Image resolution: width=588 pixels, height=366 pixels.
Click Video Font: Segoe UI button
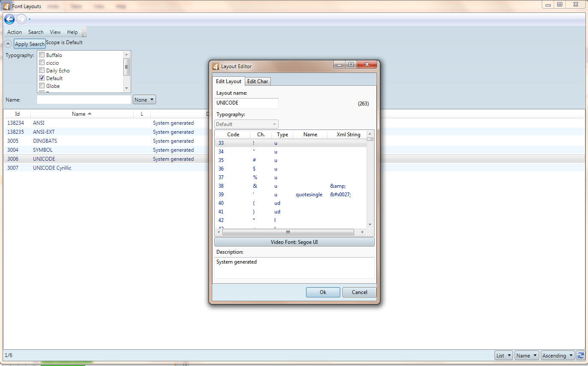294,242
